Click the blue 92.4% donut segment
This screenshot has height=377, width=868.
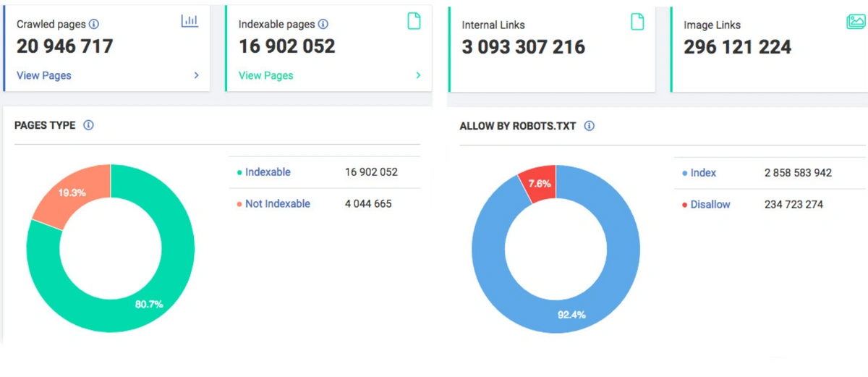(571, 314)
